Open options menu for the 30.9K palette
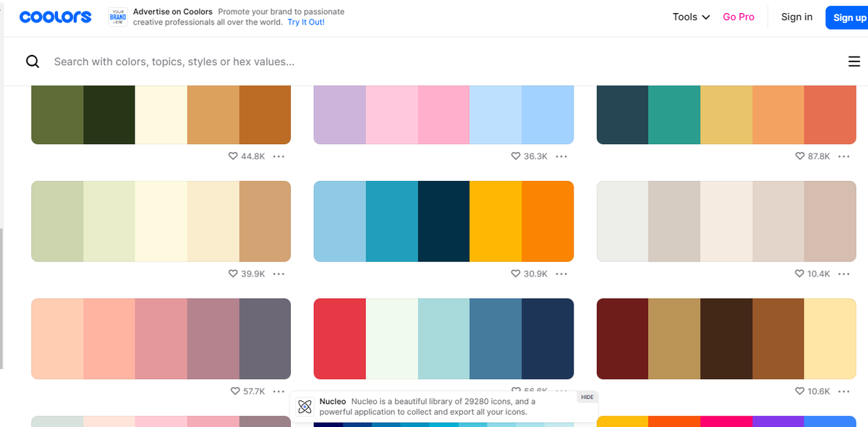The width and height of the screenshot is (868, 427). [562, 274]
